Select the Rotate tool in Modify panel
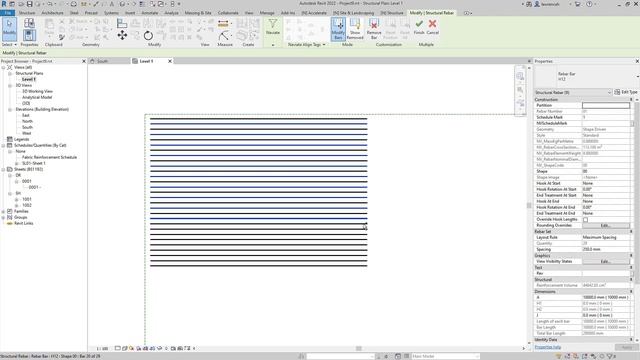Viewport: 640px width, 360px height. [148, 36]
